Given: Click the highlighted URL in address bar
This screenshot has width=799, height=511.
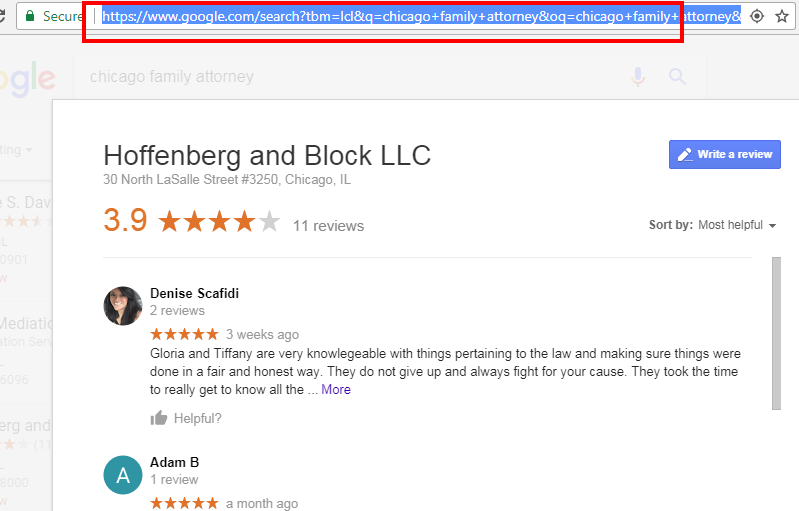Looking at the screenshot, I should click(421, 16).
